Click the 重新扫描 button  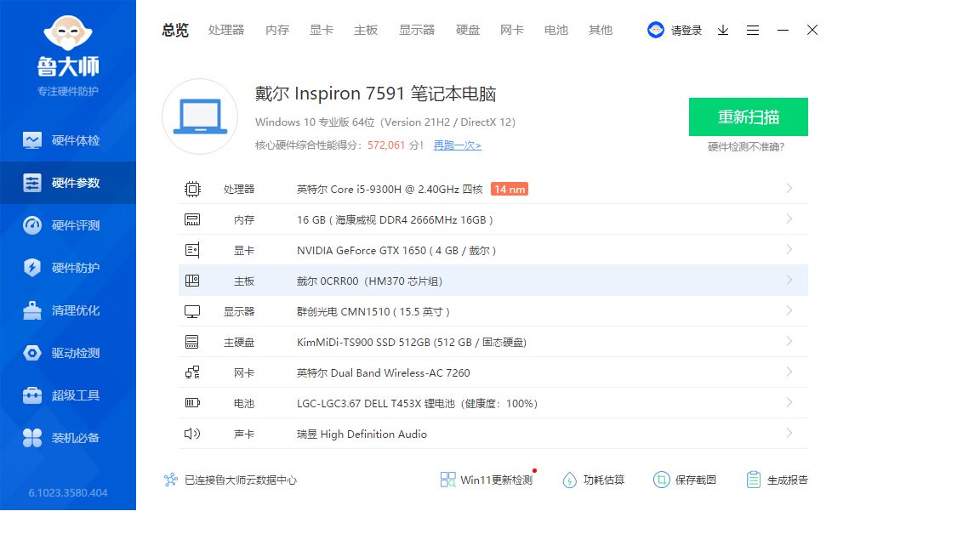(748, 117)
